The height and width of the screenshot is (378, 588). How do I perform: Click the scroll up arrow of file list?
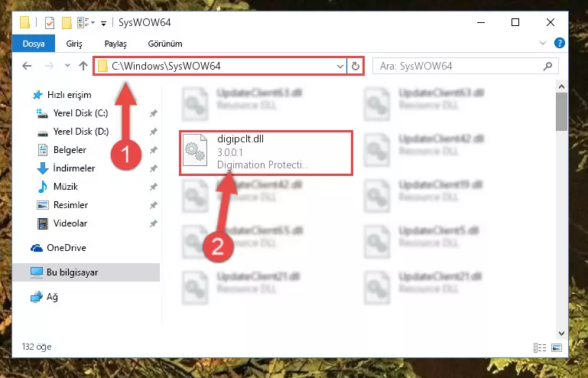coord(561,86)
